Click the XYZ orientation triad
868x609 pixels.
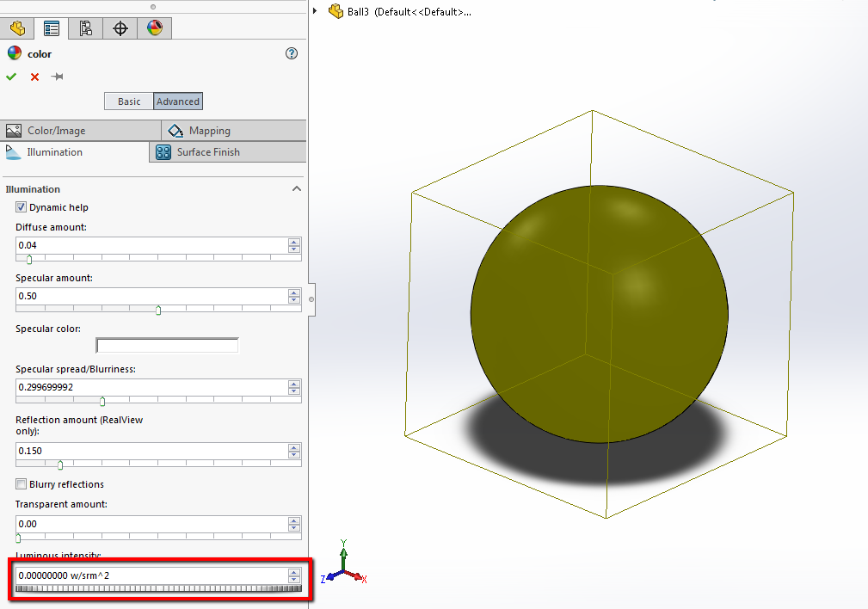[x=344, y=563]
